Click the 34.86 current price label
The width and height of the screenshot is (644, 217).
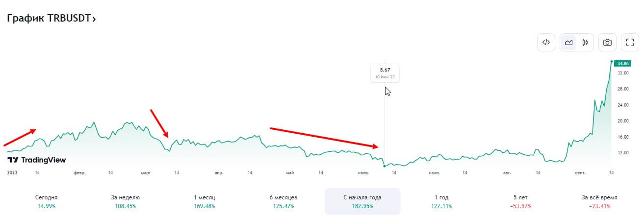pyautogui.click(x=623, y=63)
